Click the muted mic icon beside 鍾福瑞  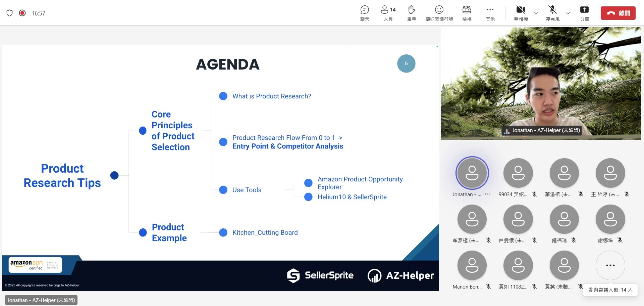(574, 240)
